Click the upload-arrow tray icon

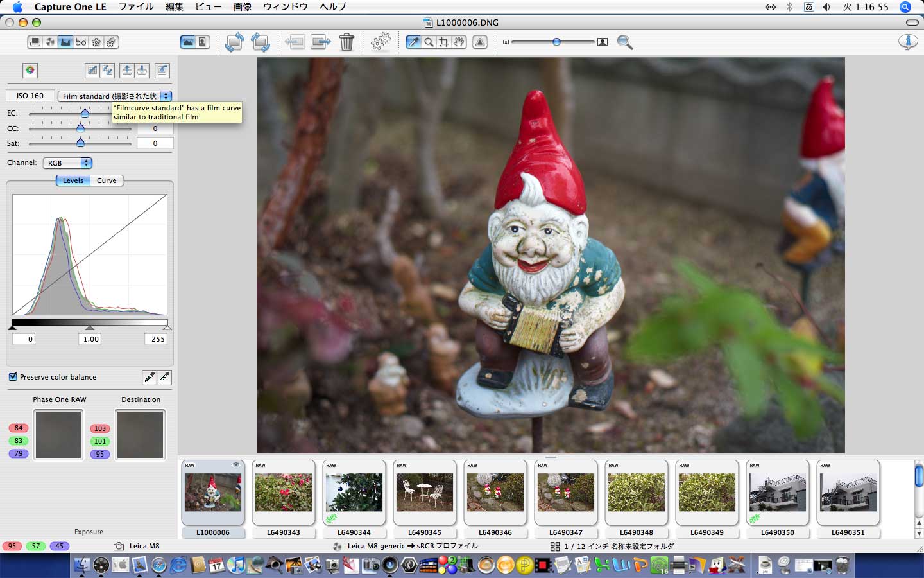[x=127, y=70]
